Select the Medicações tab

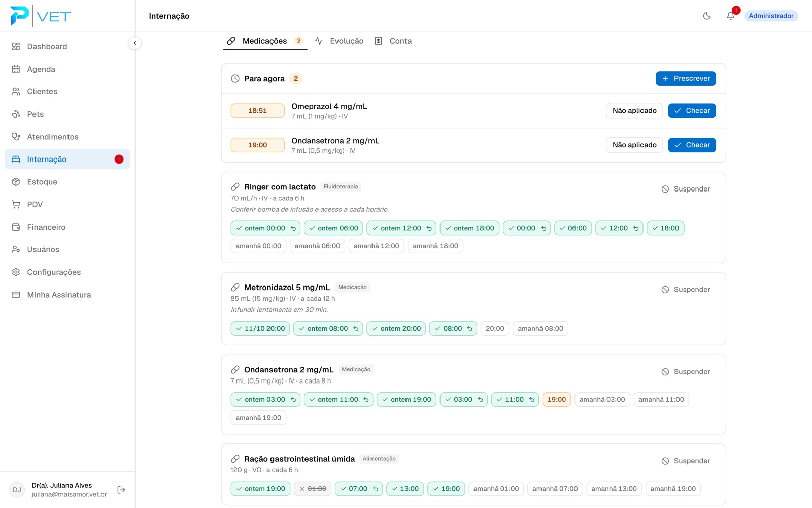tap(265, 41)
